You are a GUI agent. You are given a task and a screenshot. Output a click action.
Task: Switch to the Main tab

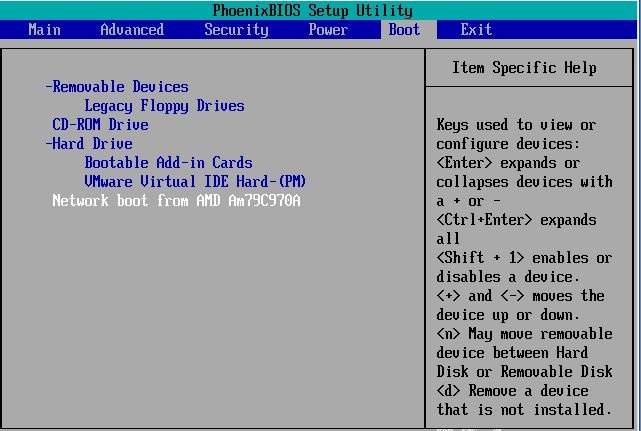click(44, 30)
